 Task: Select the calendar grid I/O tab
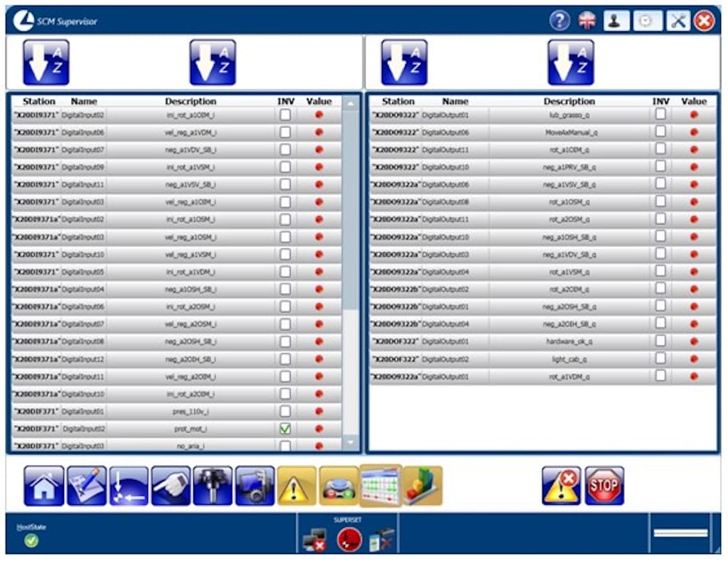coord(380,486)
